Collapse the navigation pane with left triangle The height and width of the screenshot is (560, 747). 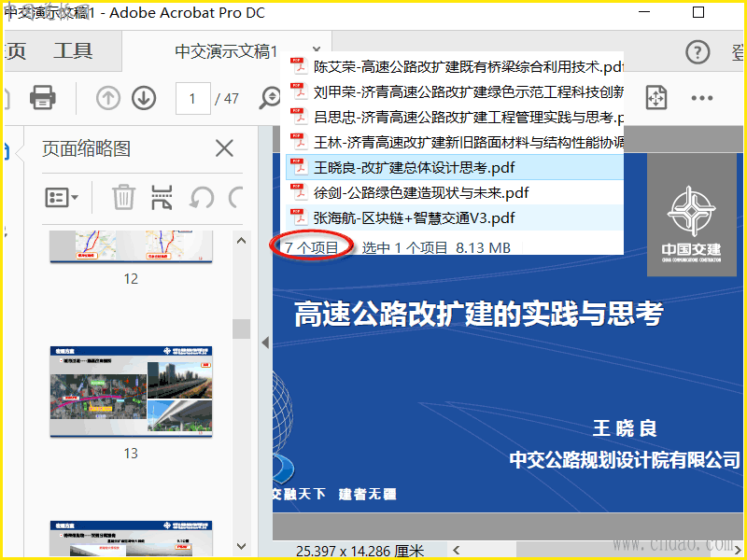pyautogui.click(x=265, y=343)
